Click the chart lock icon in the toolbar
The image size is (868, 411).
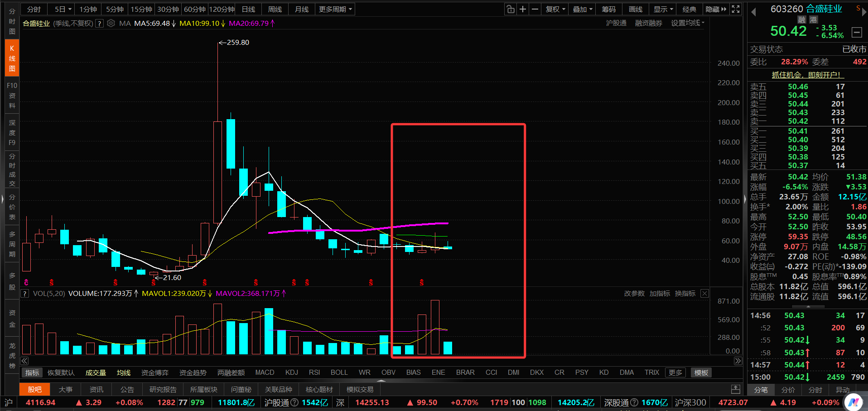click(x=511, y=9)
